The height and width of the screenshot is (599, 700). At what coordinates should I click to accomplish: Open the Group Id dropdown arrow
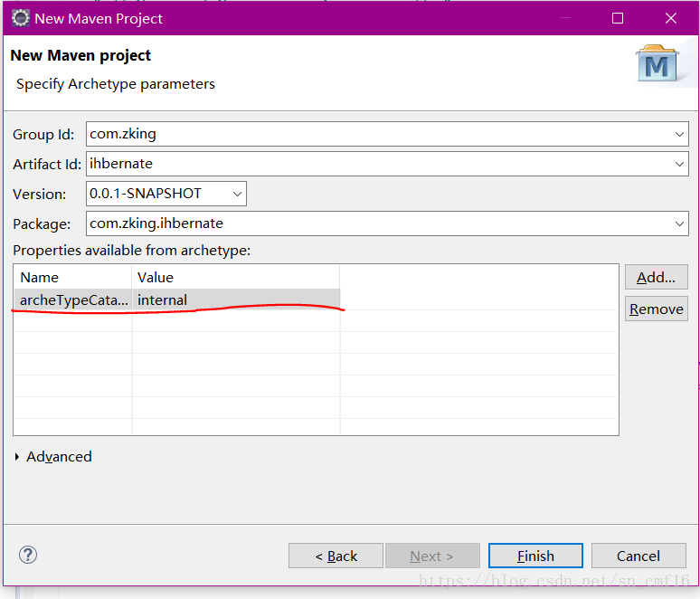coord(679,134)
